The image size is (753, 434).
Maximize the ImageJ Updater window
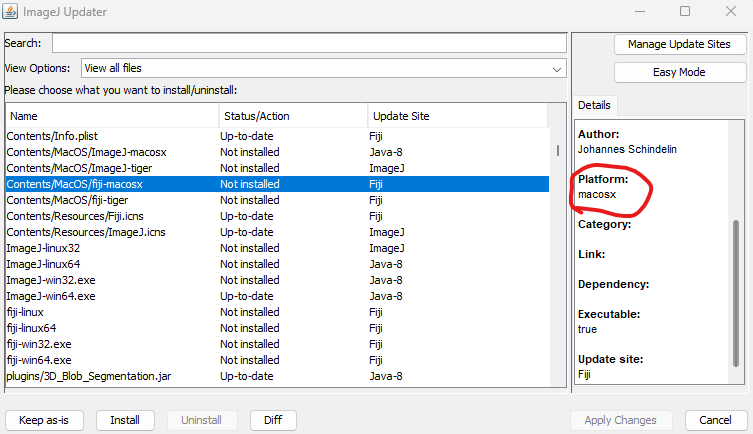685,12
